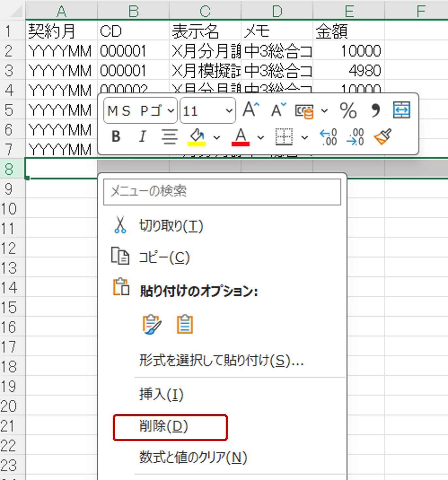Click the merge and center cells icon
The image size is (448, 480).
tap(401, 110)
